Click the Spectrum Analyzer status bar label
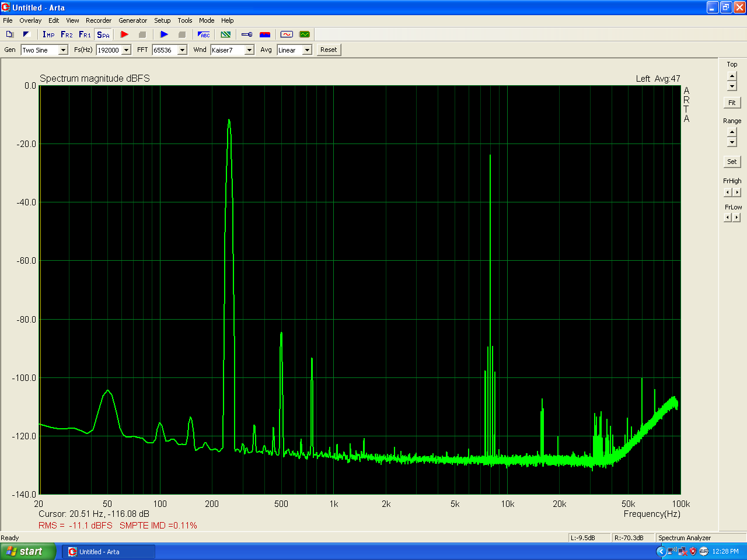The height and width of the screenshot is (560, 747). pos(685,538)
